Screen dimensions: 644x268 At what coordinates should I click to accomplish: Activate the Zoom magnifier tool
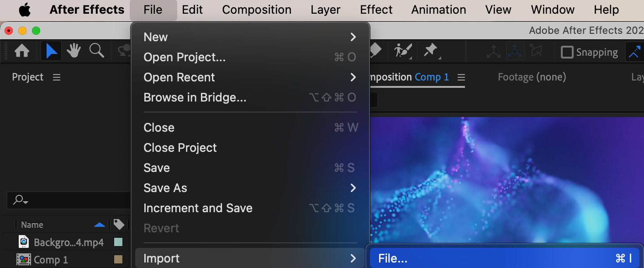[x=96, y=51]
